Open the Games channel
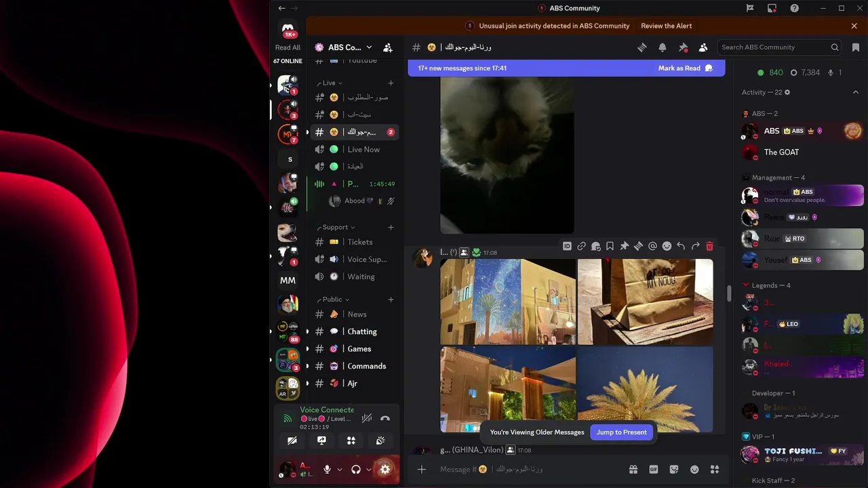The height and width of the screenshot is (488, 868). [x=355, y=348]
